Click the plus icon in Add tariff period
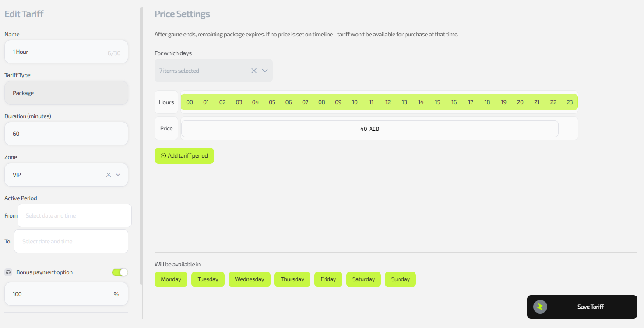Screen dimensions: 644x328 (163, 156)
